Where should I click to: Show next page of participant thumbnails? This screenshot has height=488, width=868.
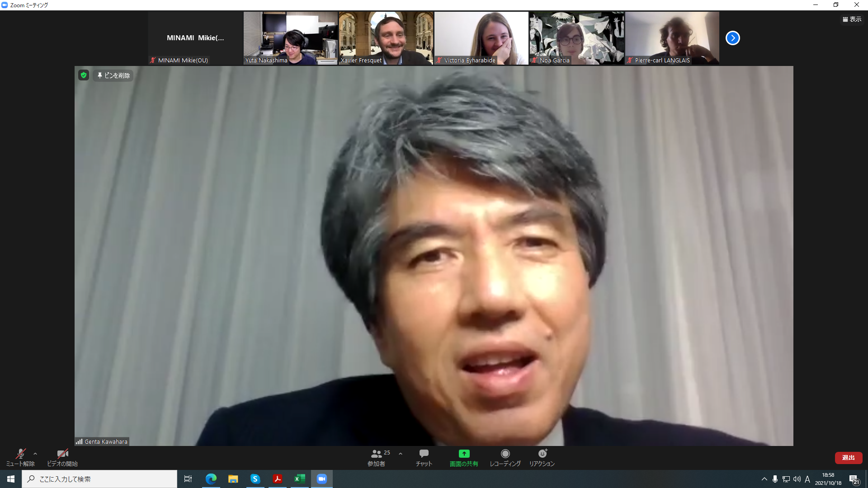(732, 38)
